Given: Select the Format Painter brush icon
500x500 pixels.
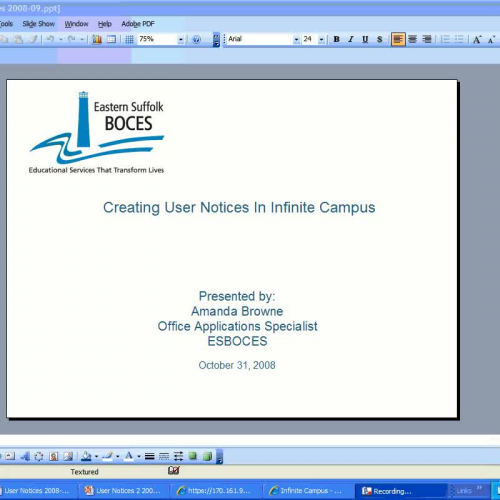Looking at the screenshot, I should click(34, 39).
